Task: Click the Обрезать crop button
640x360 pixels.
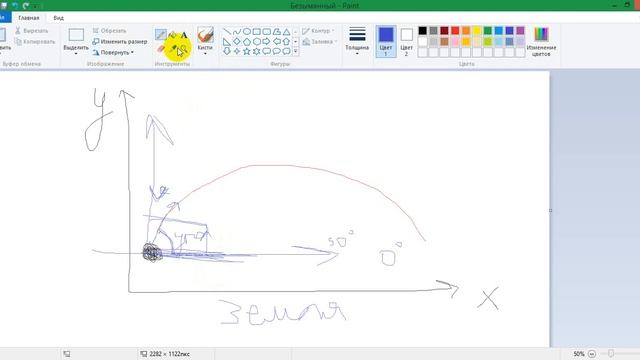Action: [x=109, y=31]
